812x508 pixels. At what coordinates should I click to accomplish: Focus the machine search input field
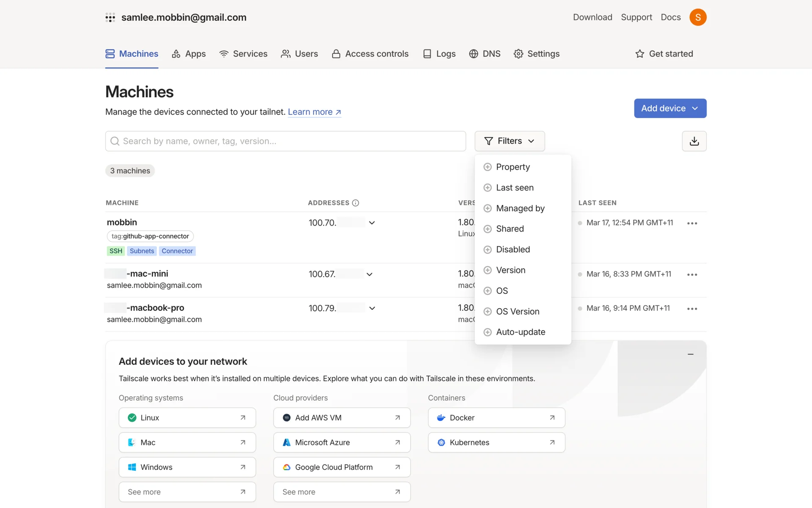click(x=285, y=141)
